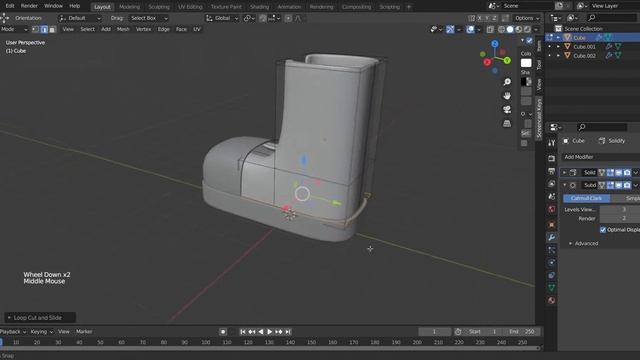
Task: Open the Modifiers wrench tab icon
Action: pyautogui.click(x=551, y=237)
